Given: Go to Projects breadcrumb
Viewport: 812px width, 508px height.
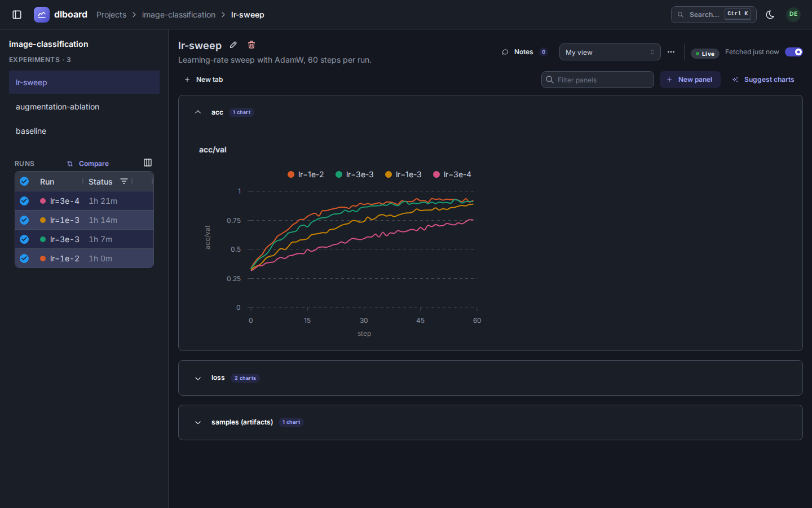Looking at the screenshot, I should pyautogui.click(x=111, y=15).
